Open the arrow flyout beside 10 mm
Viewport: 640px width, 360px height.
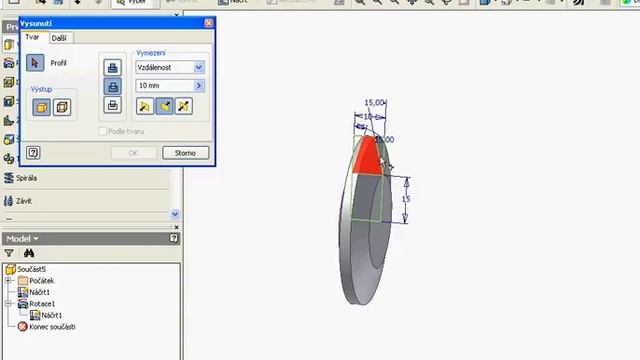click(199, 86)
